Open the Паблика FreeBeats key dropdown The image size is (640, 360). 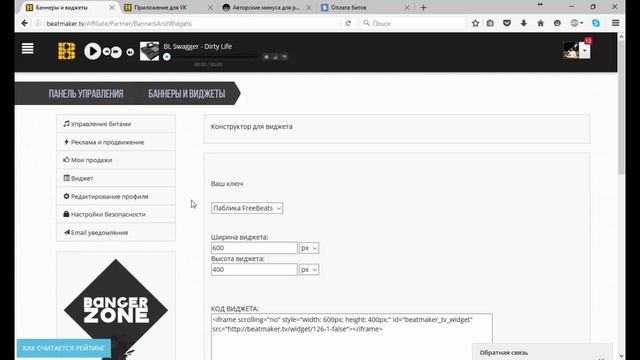(247, 208)
